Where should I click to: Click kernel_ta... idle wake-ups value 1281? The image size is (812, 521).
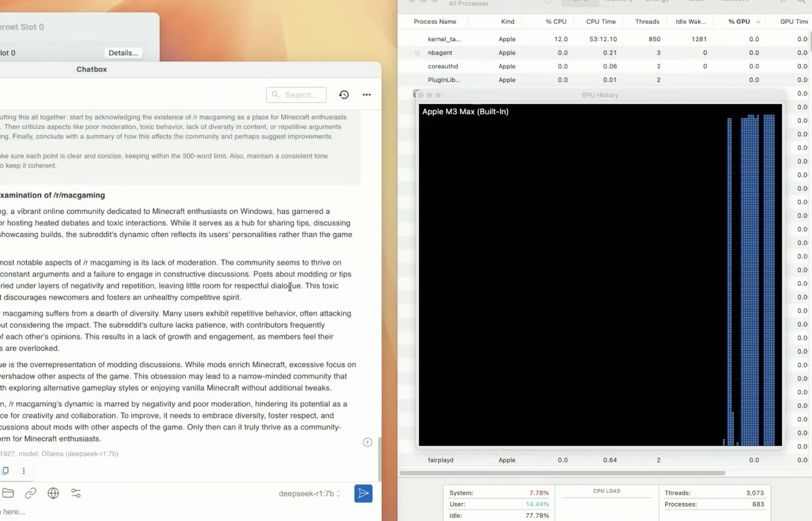(699, 39)
